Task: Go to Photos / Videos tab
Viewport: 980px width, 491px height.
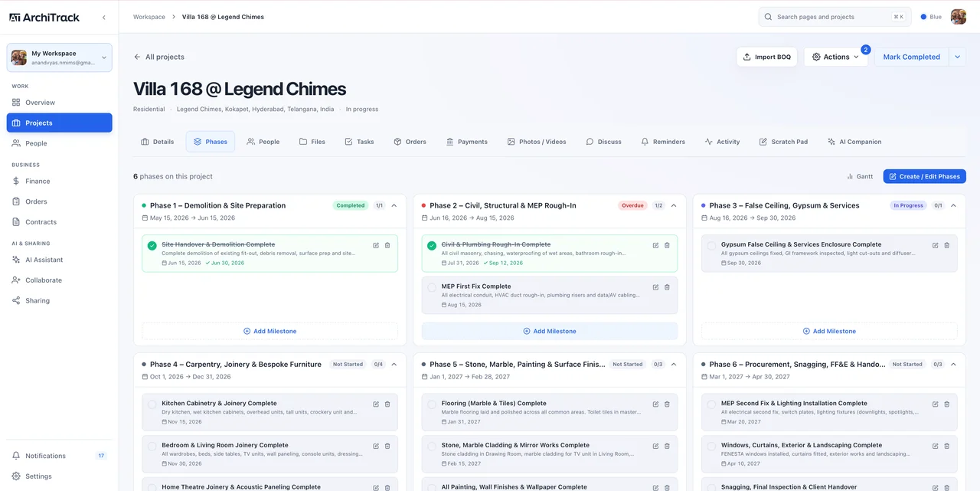Action: click(537, 142)
